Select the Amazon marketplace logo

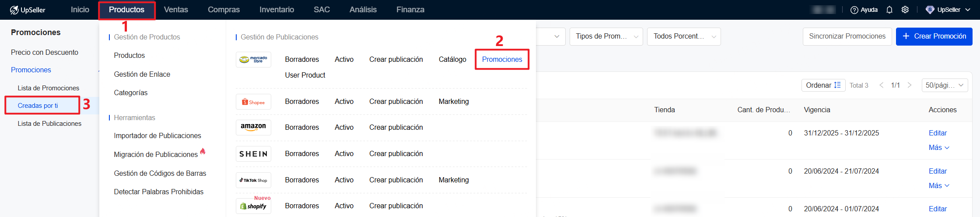click(x=253, y=128)
